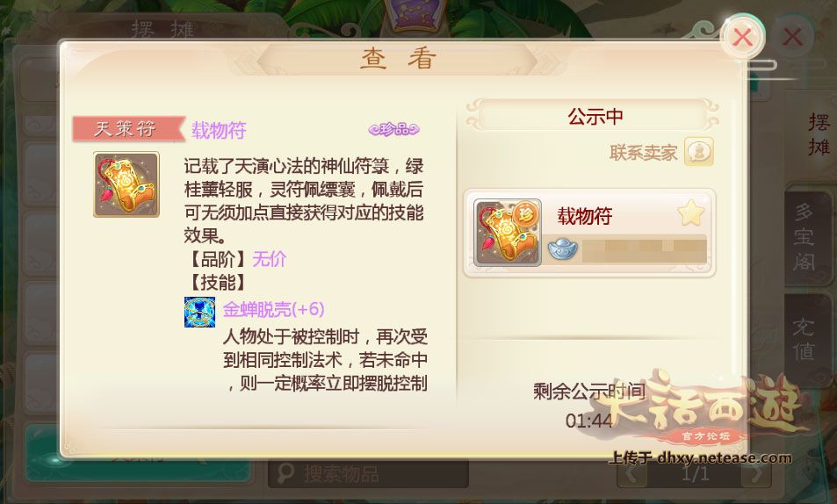Click the 公示中 status banner

tap(595, 116)
